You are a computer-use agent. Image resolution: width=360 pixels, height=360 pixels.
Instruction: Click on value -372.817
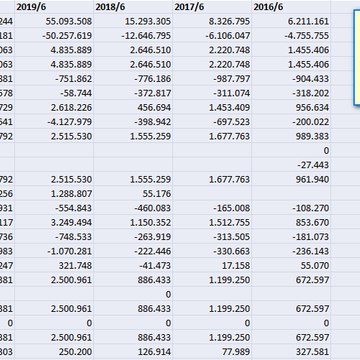[x=133, y=93]
